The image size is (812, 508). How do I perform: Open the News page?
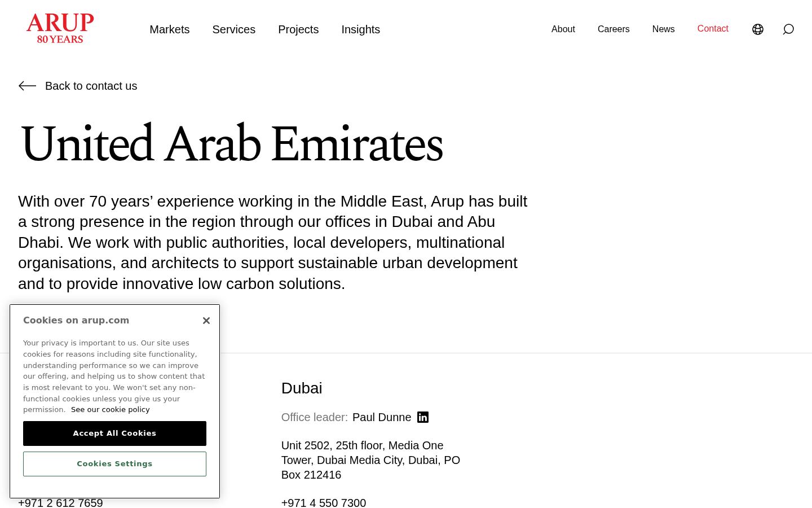(664, 29)
